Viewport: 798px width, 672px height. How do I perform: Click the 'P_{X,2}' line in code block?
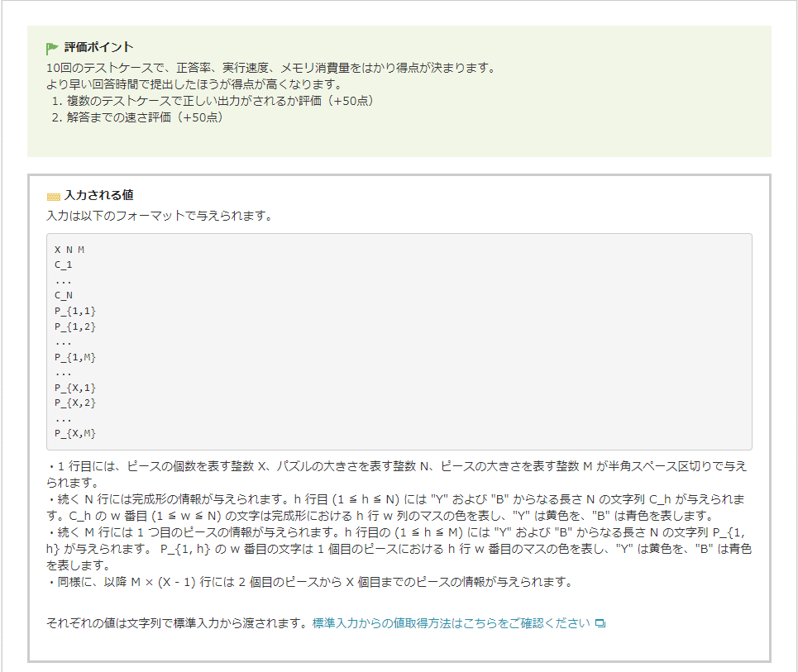pyautogui.click(x=75, y=403)
